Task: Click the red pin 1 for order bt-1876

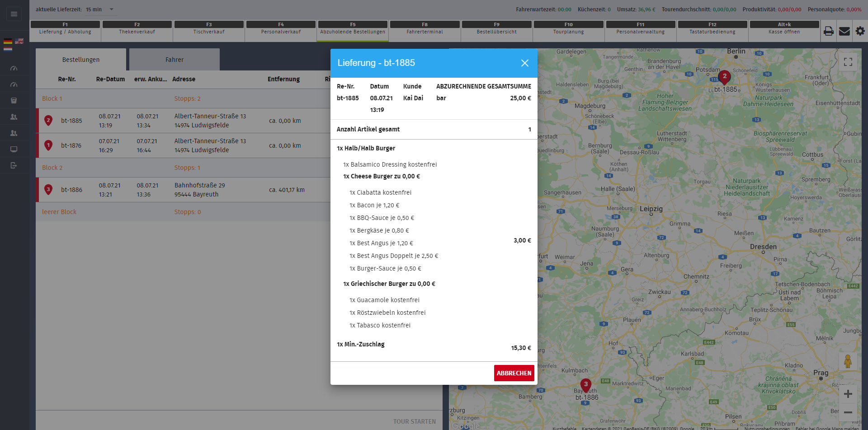Action: 48,145
